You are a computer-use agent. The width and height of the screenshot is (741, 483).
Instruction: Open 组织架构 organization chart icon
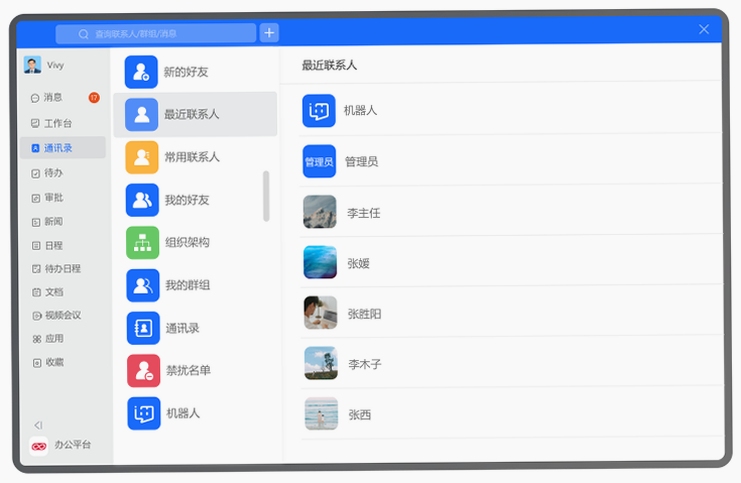142,242
